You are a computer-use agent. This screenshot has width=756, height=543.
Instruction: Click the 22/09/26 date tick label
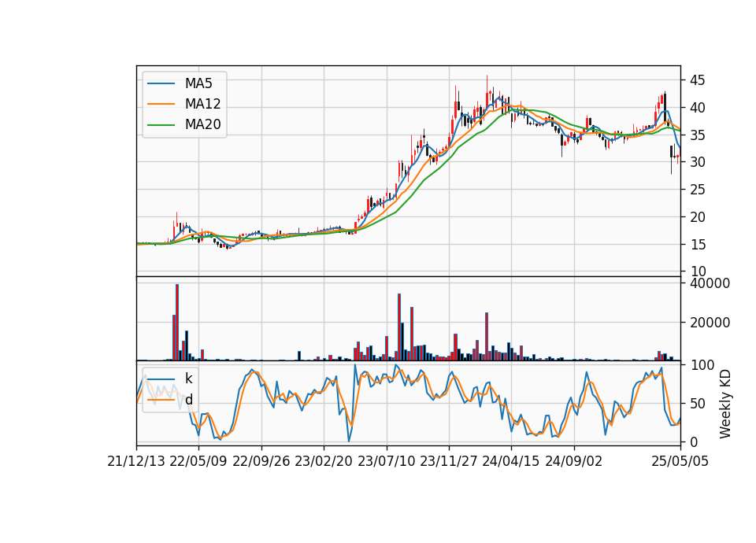(261, 462)
